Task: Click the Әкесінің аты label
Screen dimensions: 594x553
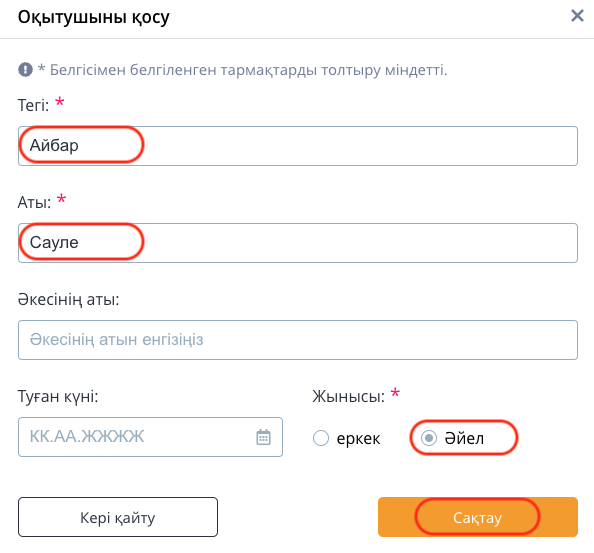Action: 68,299
